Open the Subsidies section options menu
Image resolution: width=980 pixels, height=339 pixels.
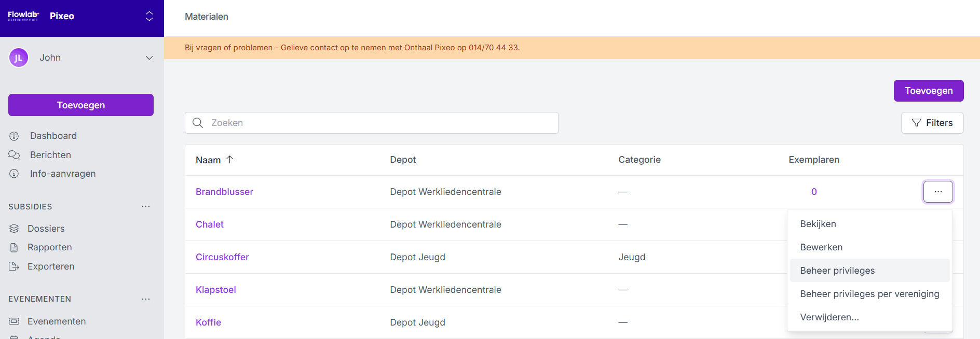point(146,206)
